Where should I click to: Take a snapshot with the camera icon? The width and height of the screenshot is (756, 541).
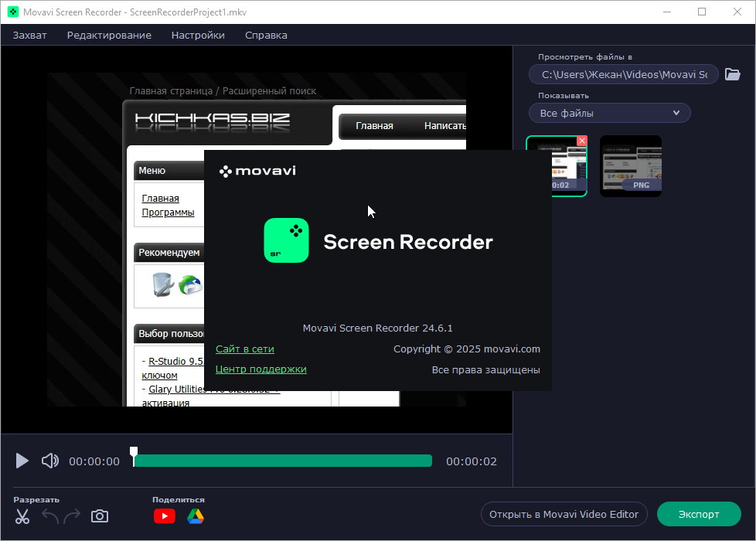tap(99, 516)
